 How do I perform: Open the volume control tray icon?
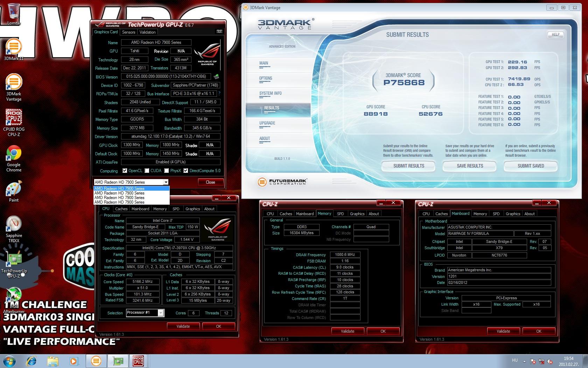point(550,361)
